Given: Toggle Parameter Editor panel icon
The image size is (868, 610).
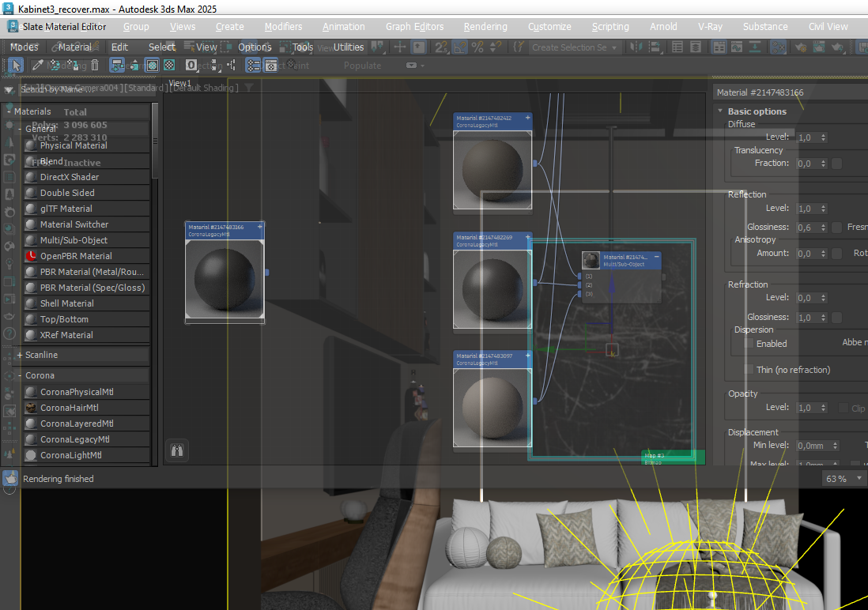Looking at the screenshot, I should tap(270, 66).
